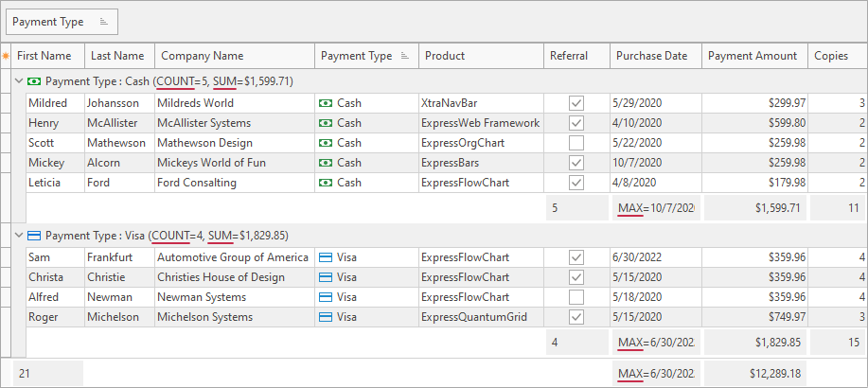Toggle the Referral checkbox for Mickey Alcorn
The height and width of the screenshot is (388, 868).
[x=576, y=163]
